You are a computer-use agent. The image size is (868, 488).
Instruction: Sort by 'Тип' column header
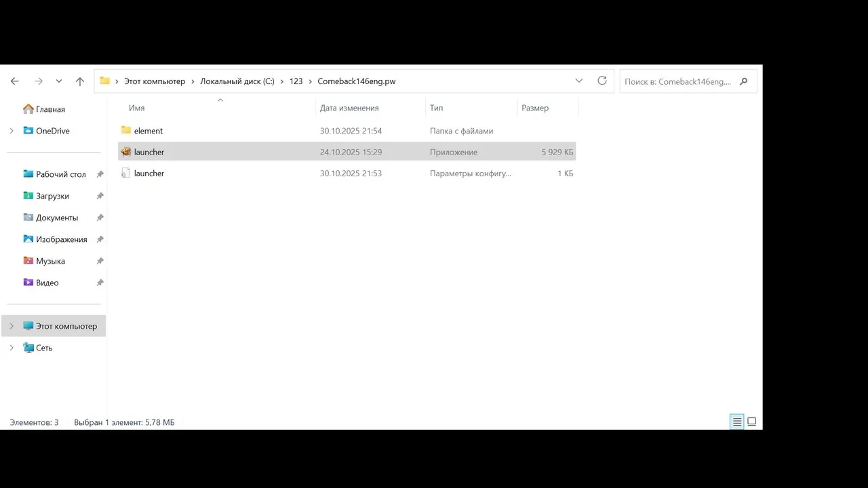[x=436, y=108]
